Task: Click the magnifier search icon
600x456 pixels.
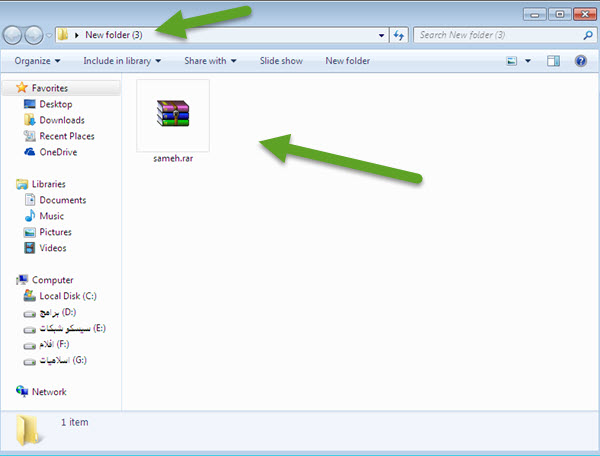Action: 588,35
